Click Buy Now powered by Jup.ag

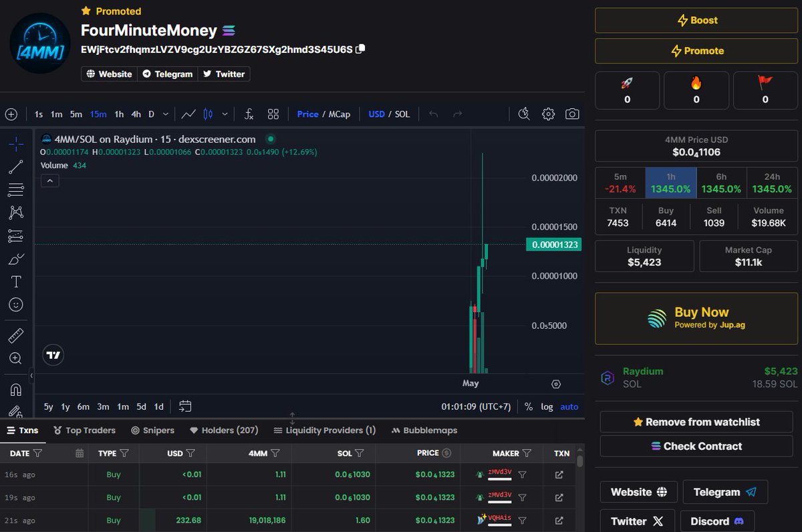tap(696, 318)
